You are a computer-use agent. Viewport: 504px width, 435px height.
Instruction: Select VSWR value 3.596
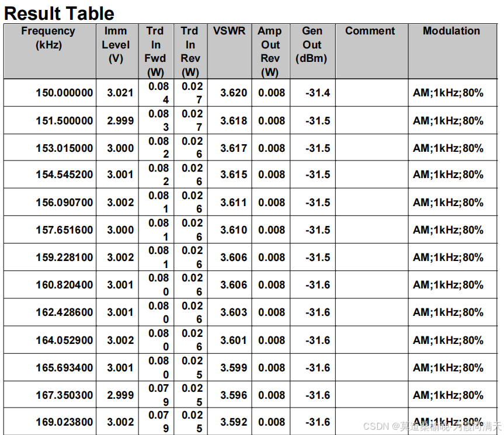[x=234, y=395]
